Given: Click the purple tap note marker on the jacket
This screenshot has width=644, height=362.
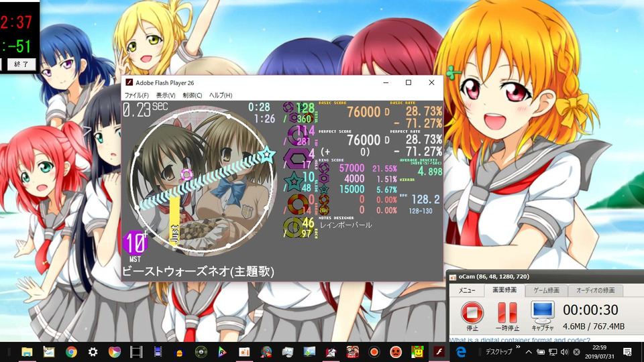Looking at the screenshot, I should pos(186,175).
